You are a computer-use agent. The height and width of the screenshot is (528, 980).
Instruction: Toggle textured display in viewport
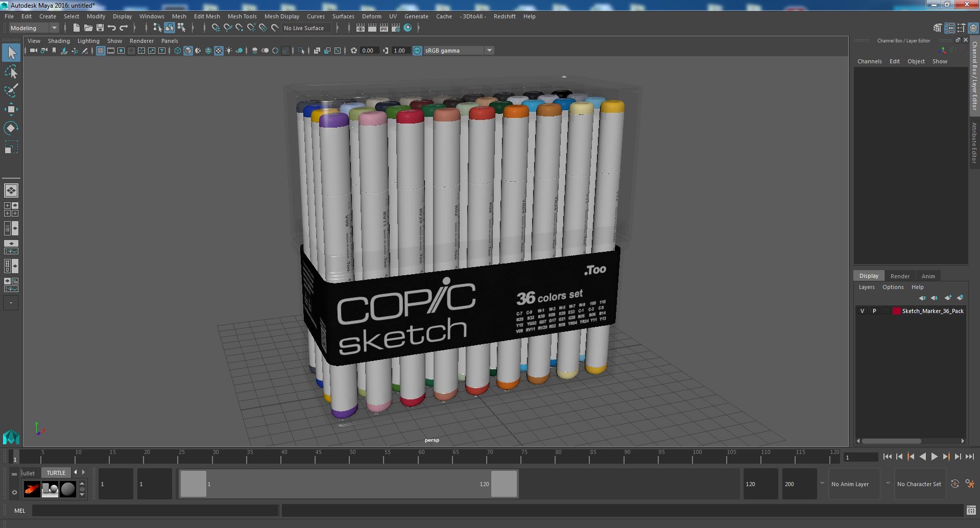point(219,51)
